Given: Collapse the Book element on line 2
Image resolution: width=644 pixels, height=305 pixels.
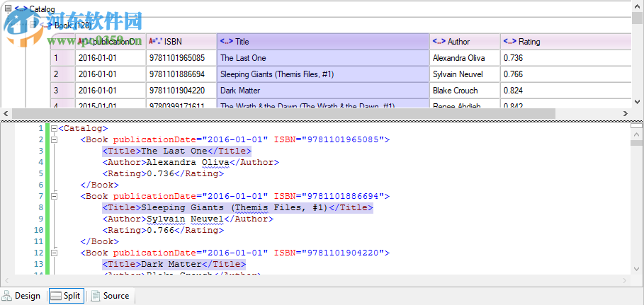Looking at the screenshot, I should pos(53,139).
